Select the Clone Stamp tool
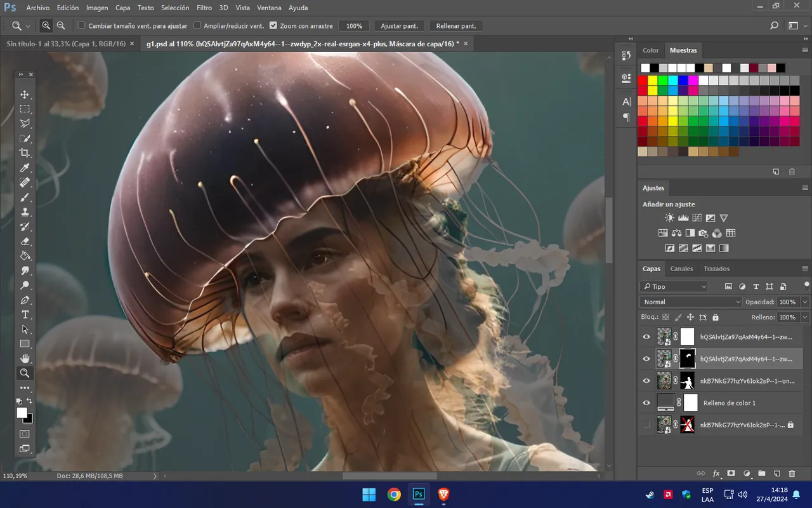Screen dimensions: 812x508 [25, 212]
